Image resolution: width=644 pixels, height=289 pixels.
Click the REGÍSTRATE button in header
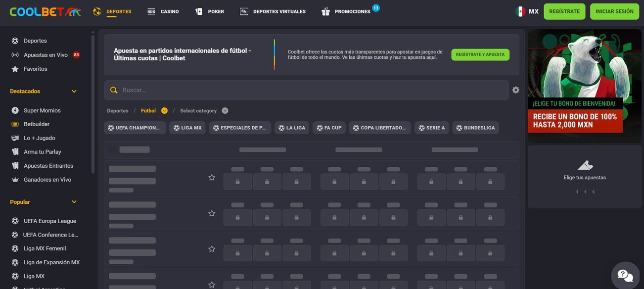(564, 11)
